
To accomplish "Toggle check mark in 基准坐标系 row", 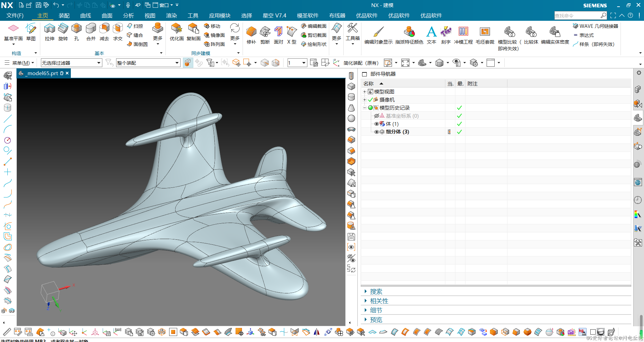I will pyautogui.click(x=459, y=116).
